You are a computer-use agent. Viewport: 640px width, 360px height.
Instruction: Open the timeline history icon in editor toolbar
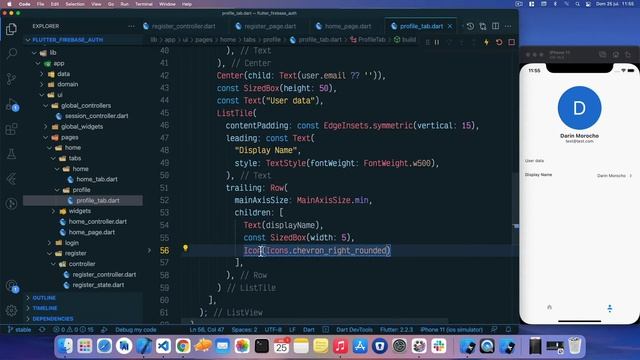pos(470,26)
